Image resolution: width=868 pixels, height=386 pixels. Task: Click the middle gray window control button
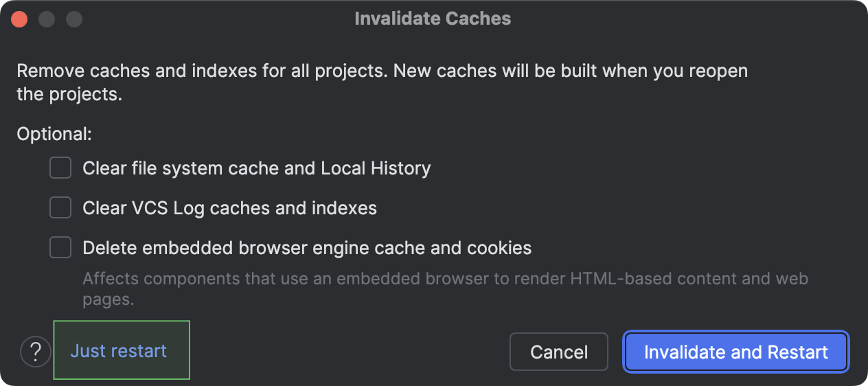pos(47,19)
